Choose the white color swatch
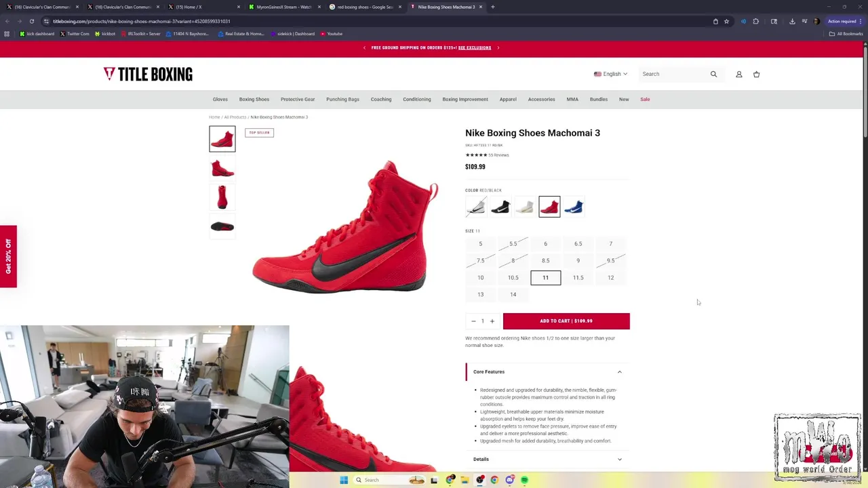This screenshot has width=868, height=488. click(x=525, y=207)
